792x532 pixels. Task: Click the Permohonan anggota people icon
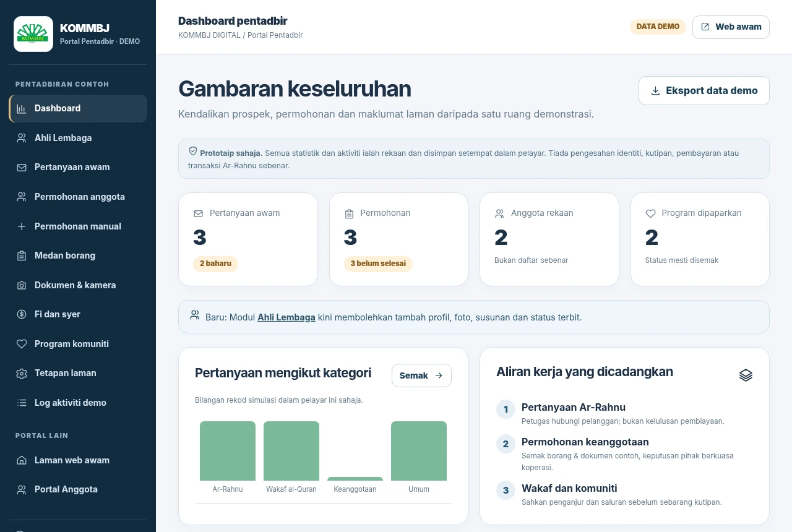[22, 197]
